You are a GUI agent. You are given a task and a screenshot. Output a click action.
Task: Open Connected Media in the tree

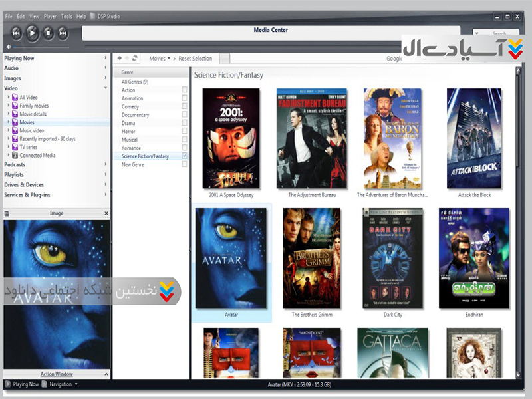pyautogui.click(x=37, y=155)
